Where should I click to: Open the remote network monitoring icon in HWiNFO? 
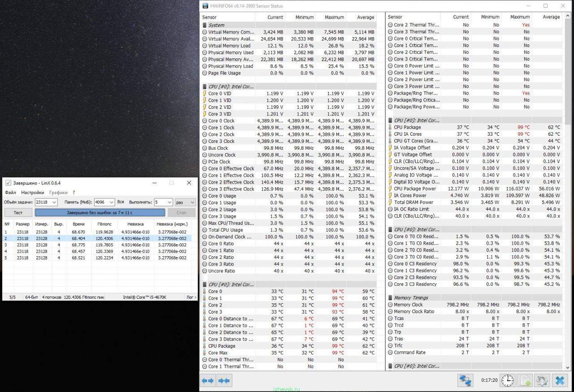coord(465,381)
